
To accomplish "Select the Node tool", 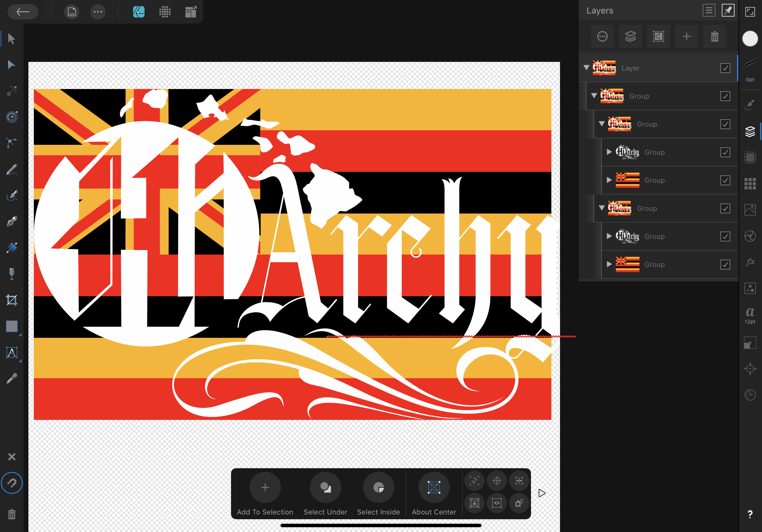I will click(x=11, y=65).
